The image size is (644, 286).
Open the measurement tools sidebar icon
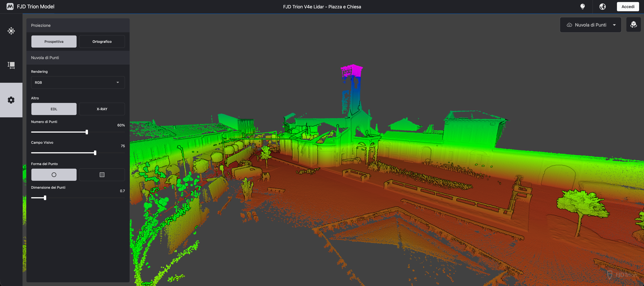tap(11, 65)
